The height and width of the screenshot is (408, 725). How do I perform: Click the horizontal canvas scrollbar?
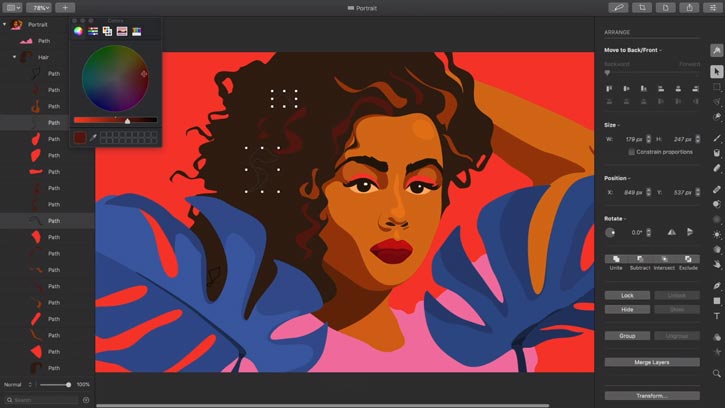click(x=322, y=405)
